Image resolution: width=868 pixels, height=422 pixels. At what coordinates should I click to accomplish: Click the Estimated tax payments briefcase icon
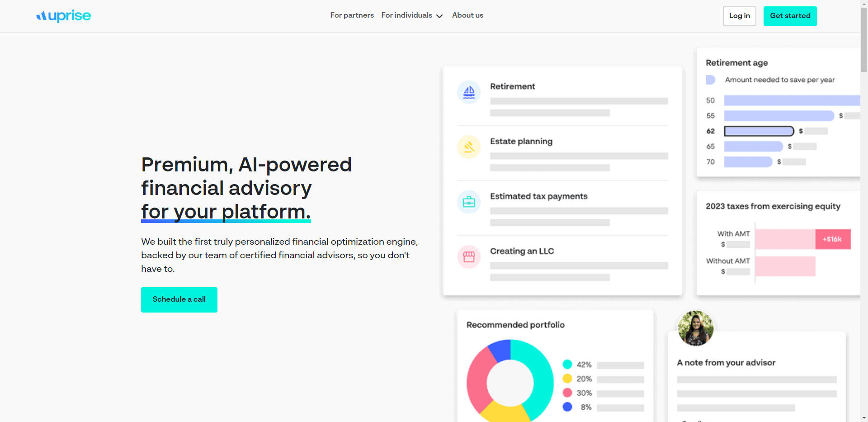[x=469, y=202]
